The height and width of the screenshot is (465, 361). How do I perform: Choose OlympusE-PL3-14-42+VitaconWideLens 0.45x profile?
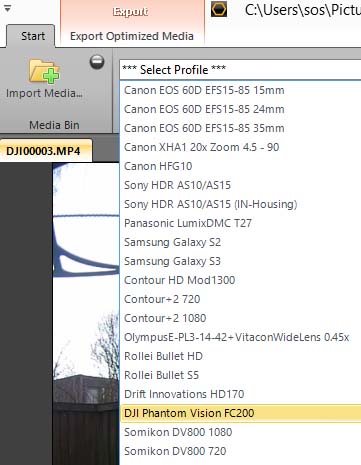(240, 337)
